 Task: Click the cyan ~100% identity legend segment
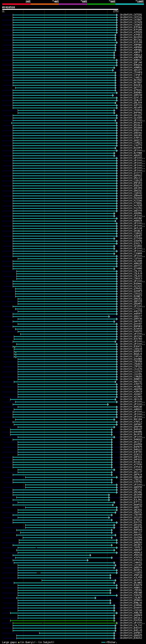pos(130,4)
